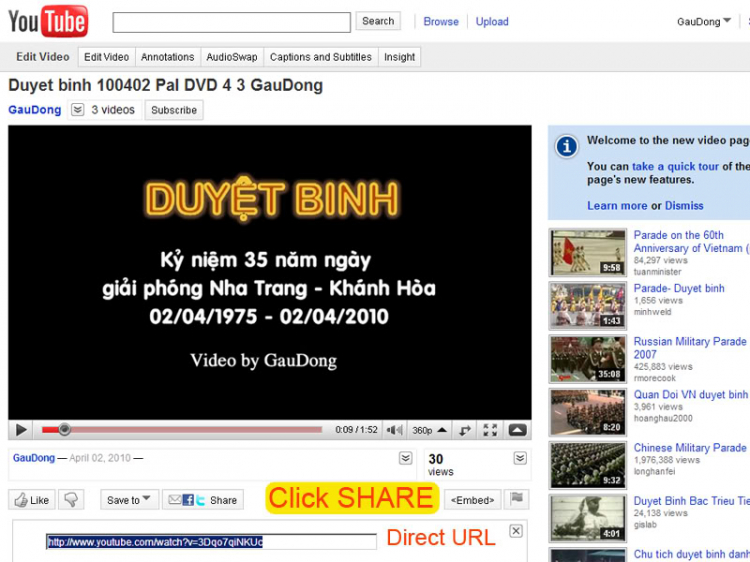Open Captions and Subtitles tab
750x562 pixels.
pos(320,57)
